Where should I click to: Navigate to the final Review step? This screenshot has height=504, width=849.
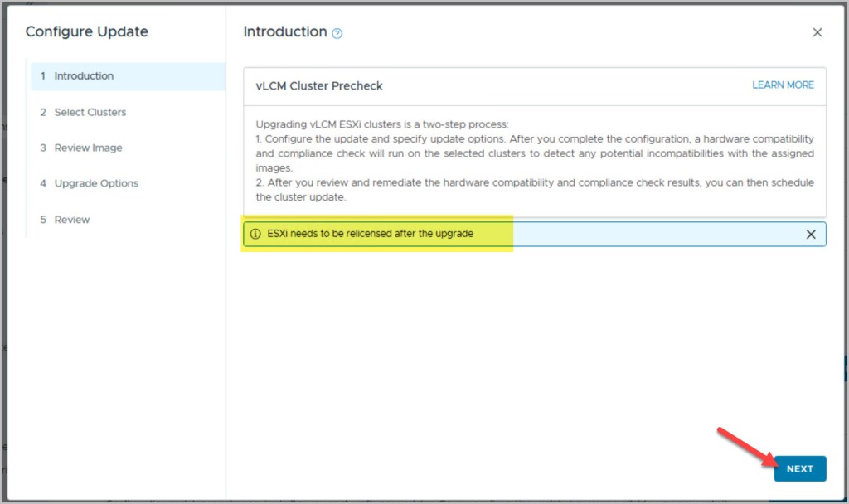[x=72, y=220]
